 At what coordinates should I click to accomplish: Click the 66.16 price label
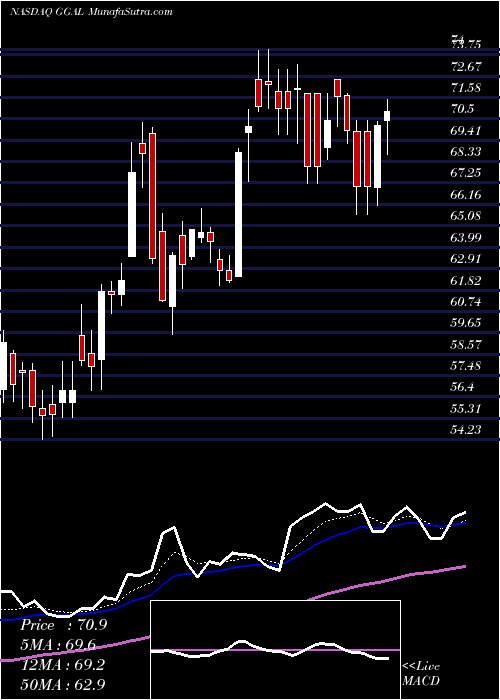pyautogui.click(x=467, y=195)
